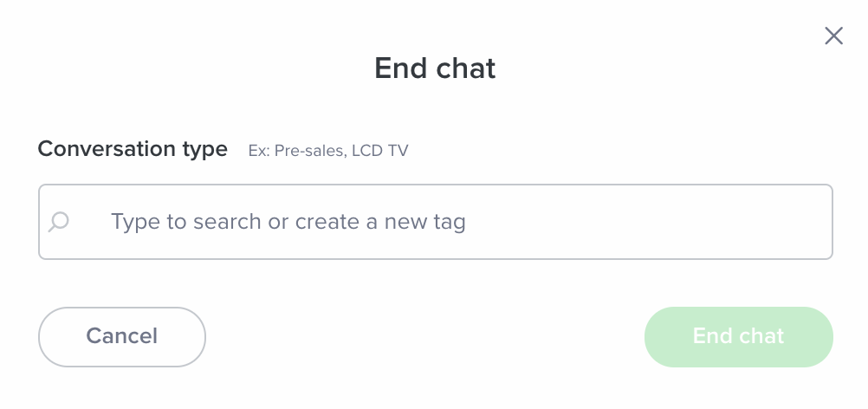Open the conversation type tag field
This screenshot has height=409, width=868.
click(x=435, y=222)
